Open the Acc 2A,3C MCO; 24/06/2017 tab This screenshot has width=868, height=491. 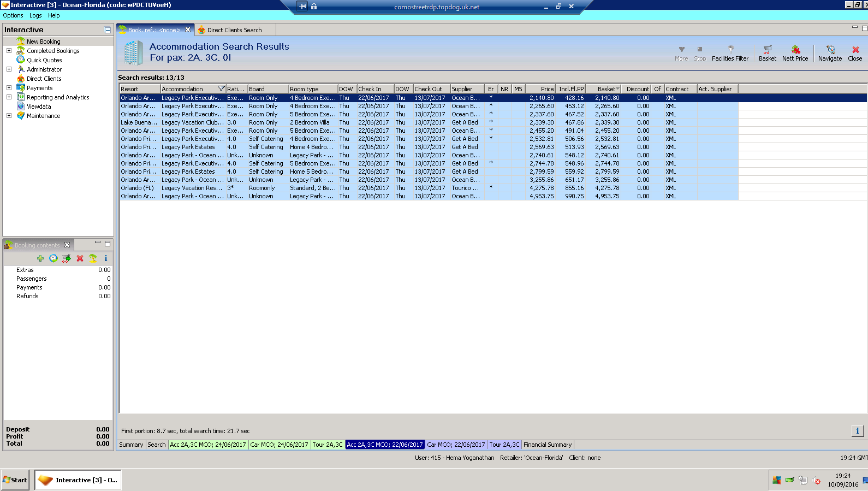click(208, 445)
